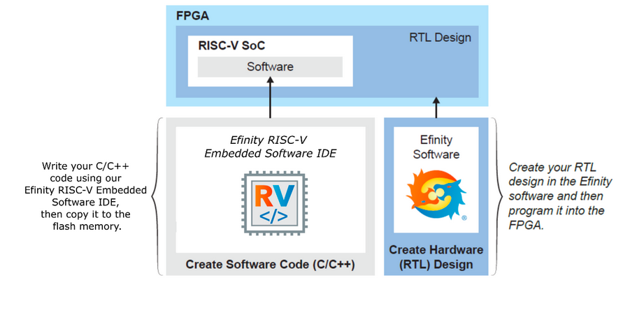This screenshot has height=322, width=644.
Task: Click the 'Efinity Software' label above the dragon
Action: point(436,147)
